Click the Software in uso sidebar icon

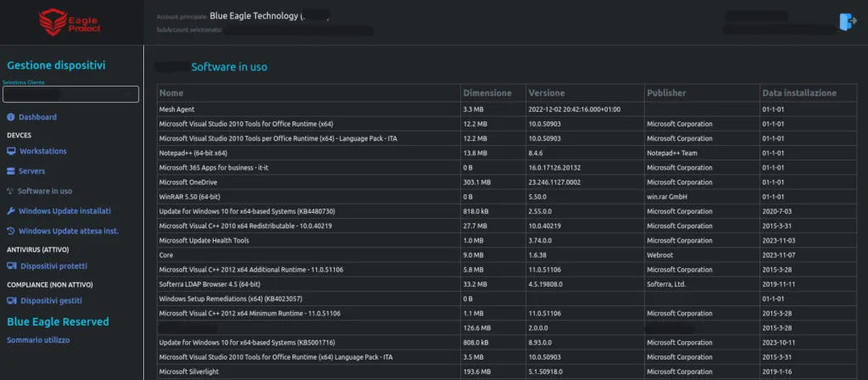tap(10, 191)
